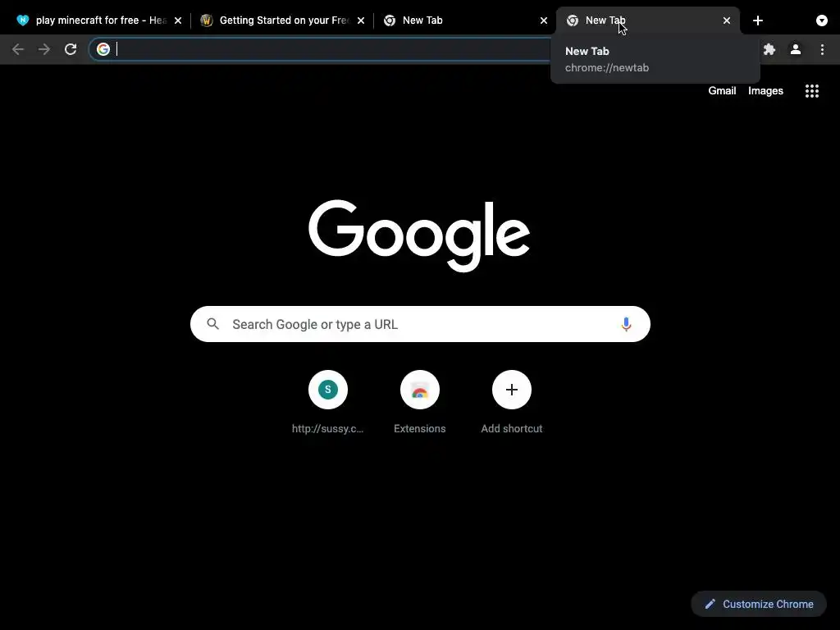Click the Google icon in address bar
Image resolution: width=840 pixels, height=630 pixels.
tap(103, 49)
